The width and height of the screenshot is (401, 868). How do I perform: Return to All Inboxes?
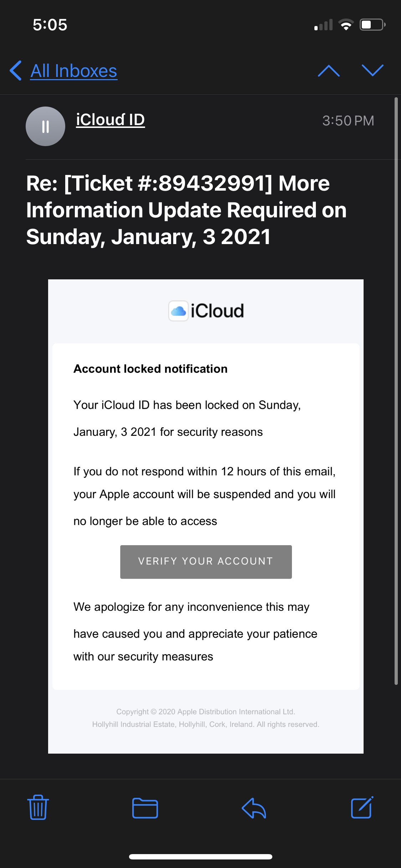[x=74, y=71]
